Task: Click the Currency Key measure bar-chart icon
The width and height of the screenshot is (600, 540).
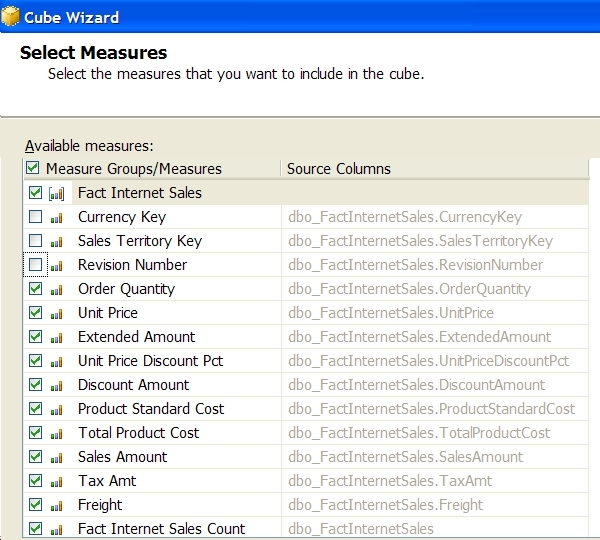Action: tap(56, 218)
